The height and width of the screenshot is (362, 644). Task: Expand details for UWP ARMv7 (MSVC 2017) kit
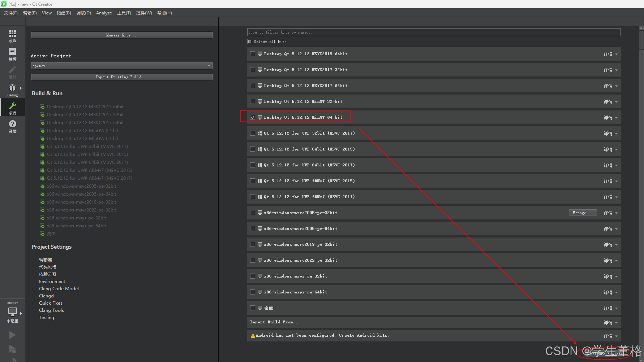(x=610, y=197)
